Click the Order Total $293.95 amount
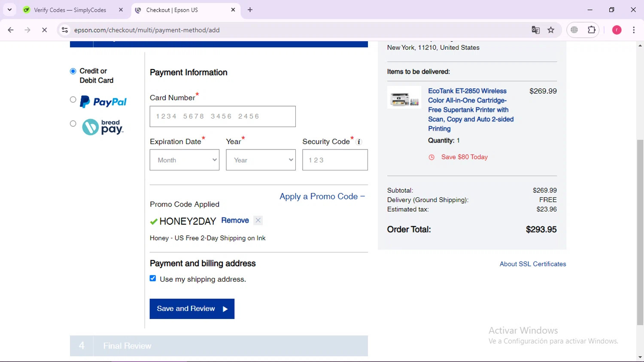644x362 pixels. pos(541,230)
